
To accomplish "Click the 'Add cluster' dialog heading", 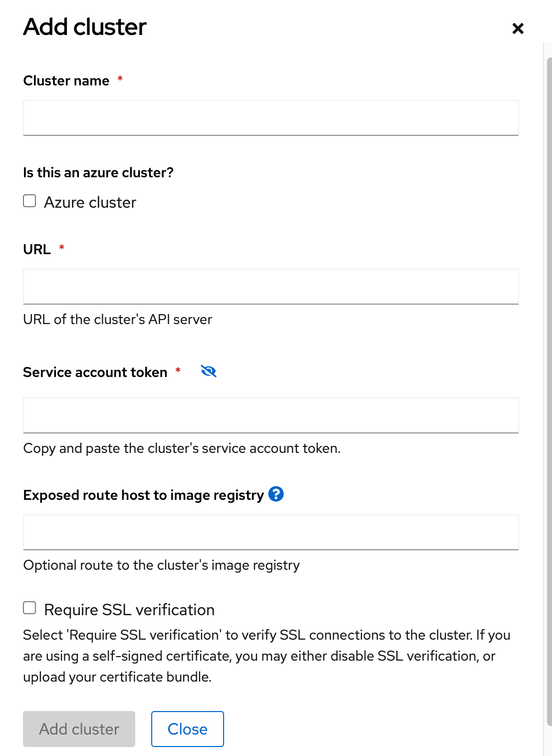I will pyautogui.click(x=85, y=27).
